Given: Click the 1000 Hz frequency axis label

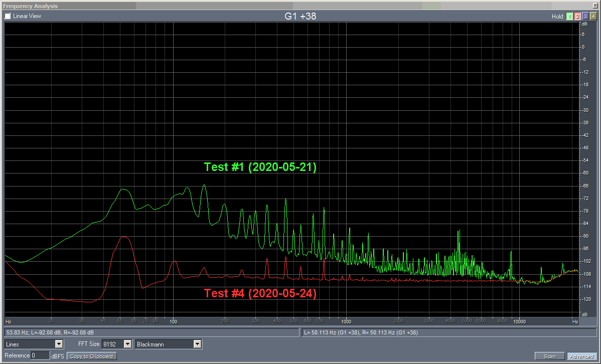Looking at the screenshot, I should coord(346,322).
